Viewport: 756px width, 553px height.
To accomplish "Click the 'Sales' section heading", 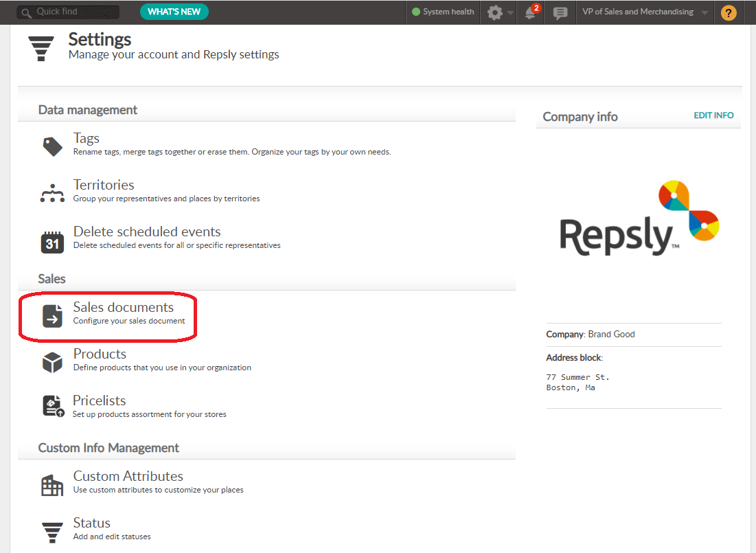I will pos(51,279).
